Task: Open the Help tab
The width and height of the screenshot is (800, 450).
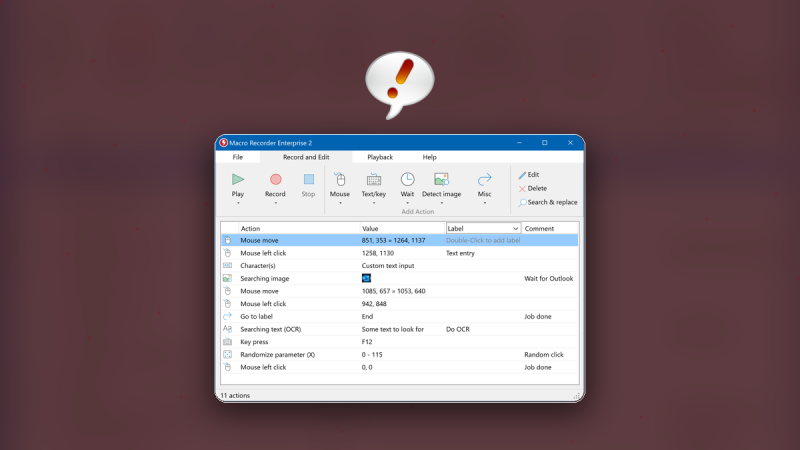Action: pos(430,157)
